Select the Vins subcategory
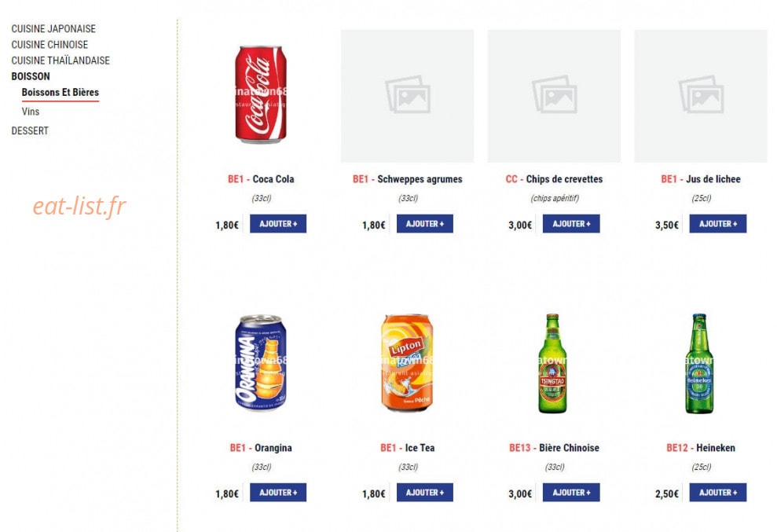777x532 pixels. 30,112
